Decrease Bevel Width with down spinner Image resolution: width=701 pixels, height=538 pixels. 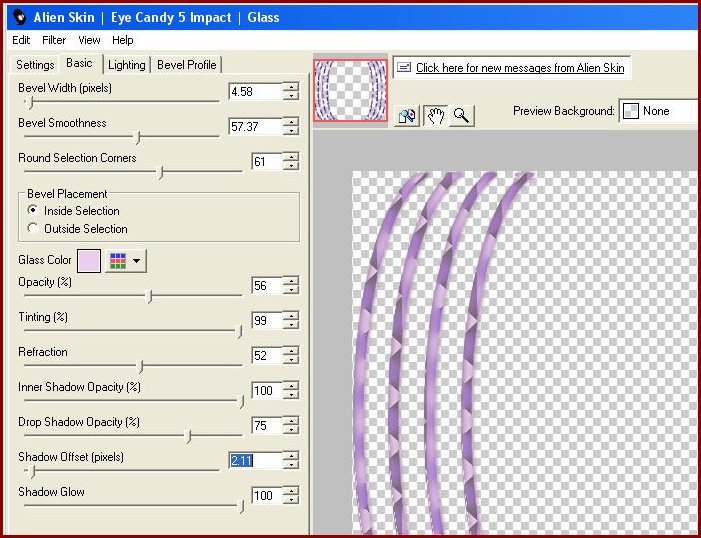(291, 96)
